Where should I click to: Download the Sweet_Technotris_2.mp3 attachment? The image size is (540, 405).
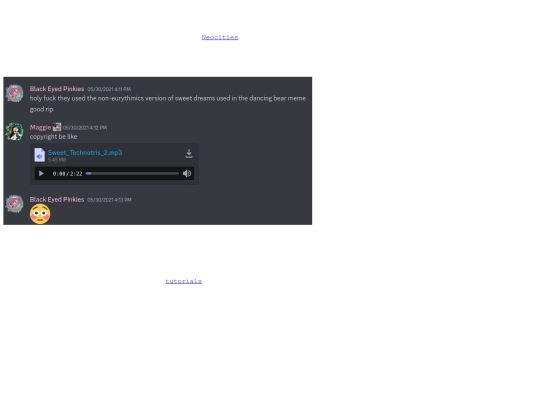189,154
